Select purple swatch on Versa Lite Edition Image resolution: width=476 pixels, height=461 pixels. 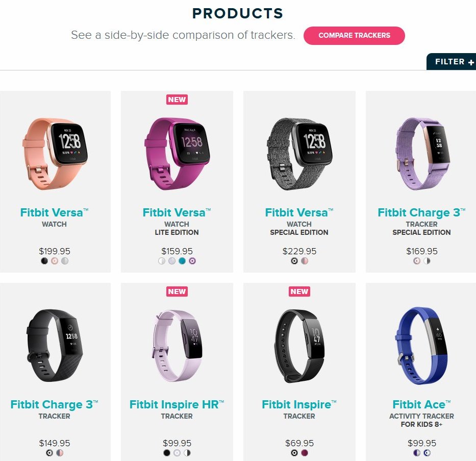(192, 261)
